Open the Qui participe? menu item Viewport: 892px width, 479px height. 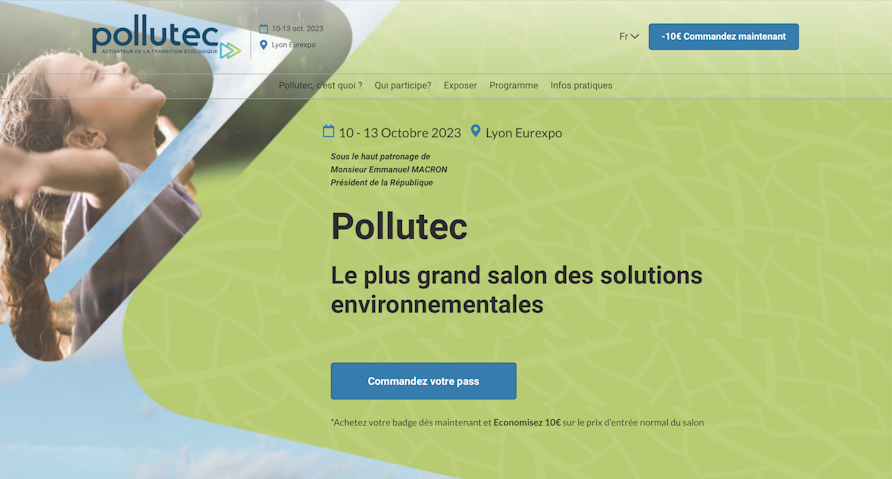pyautogui.click(x=403, y=85)
